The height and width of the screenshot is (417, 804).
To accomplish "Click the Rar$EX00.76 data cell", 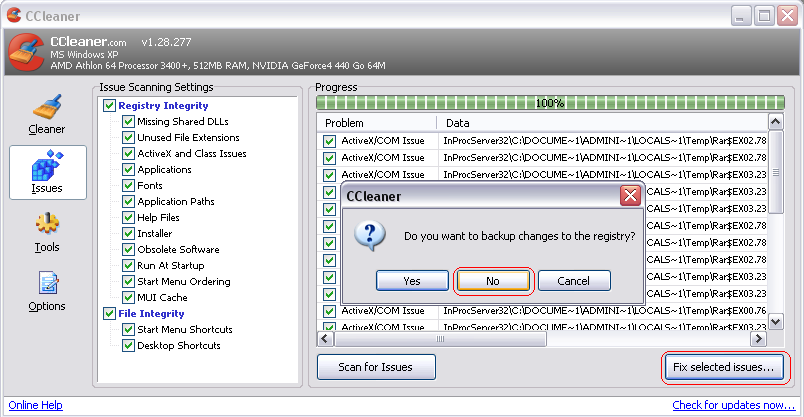I will 605,311.
